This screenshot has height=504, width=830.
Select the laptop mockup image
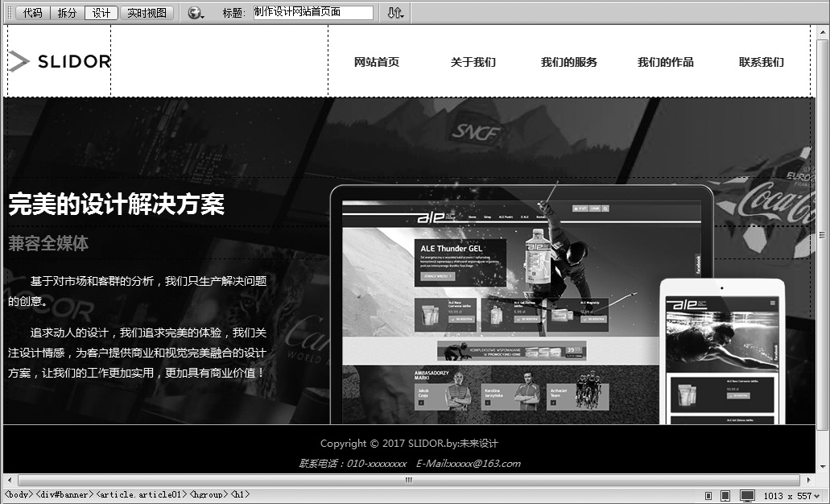tap(522, 304)
